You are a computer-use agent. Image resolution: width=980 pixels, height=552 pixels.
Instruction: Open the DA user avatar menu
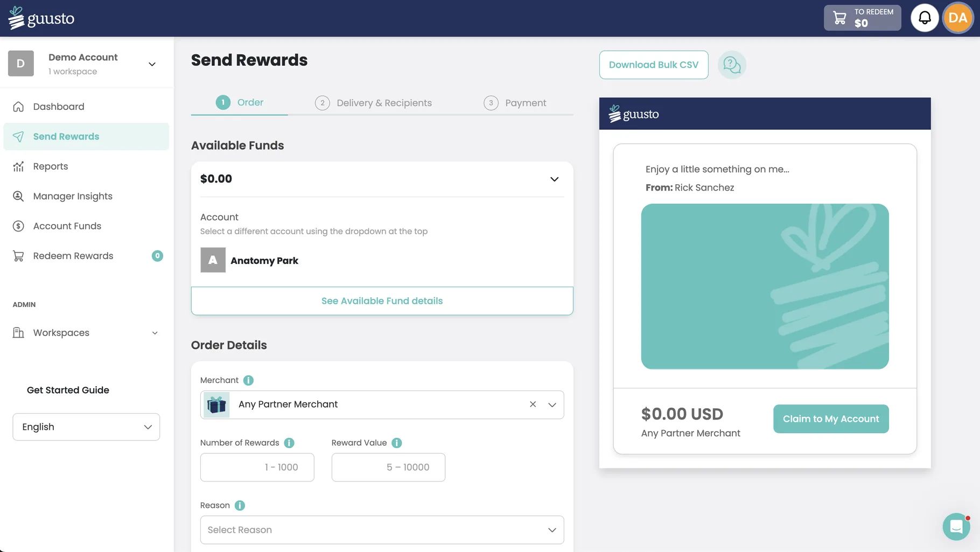958,18
